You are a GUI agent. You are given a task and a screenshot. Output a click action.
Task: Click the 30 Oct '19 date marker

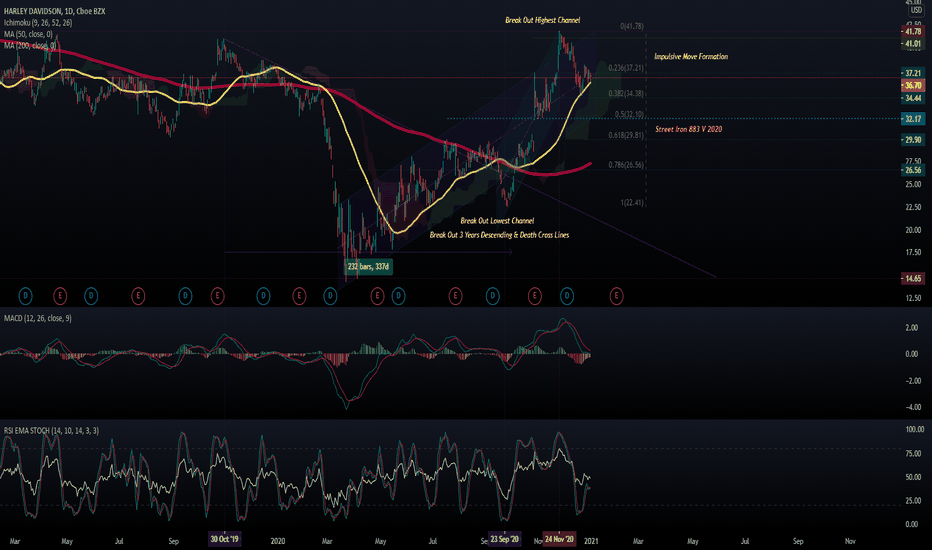click(x=224, y=539)
